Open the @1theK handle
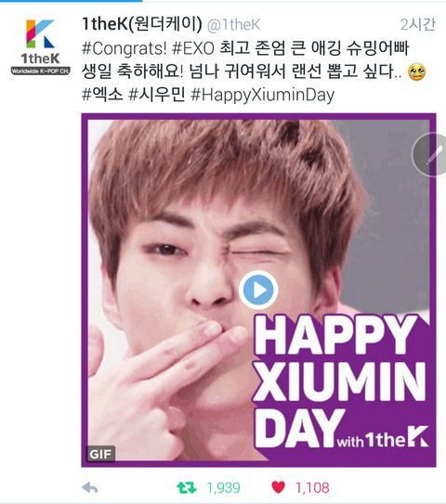 [x=233, y=25]
